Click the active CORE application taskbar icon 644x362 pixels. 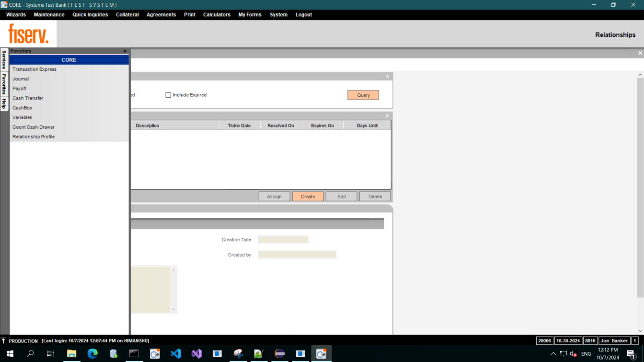(x=321, y=354)
